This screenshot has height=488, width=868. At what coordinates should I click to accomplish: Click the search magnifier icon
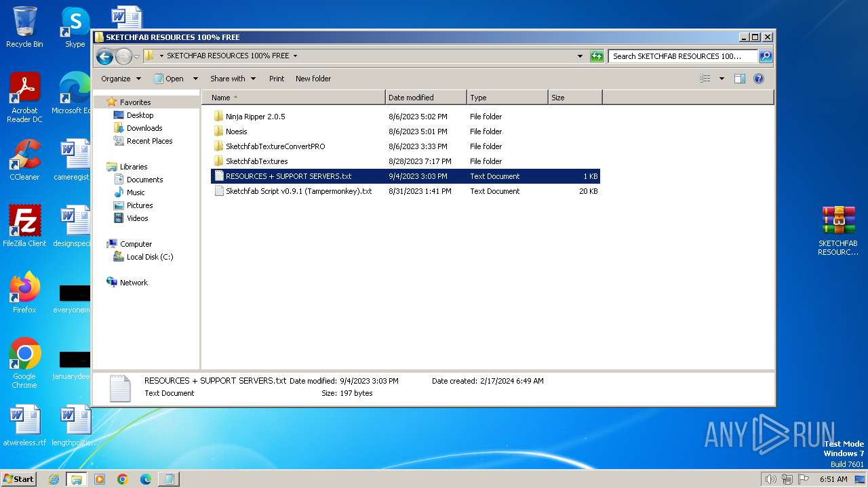point(765,56)
